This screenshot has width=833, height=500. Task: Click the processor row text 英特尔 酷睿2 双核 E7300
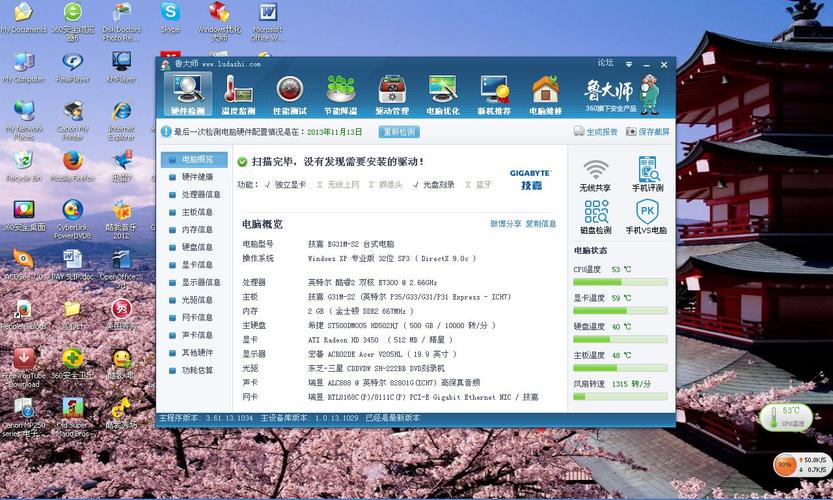[372, 283]
